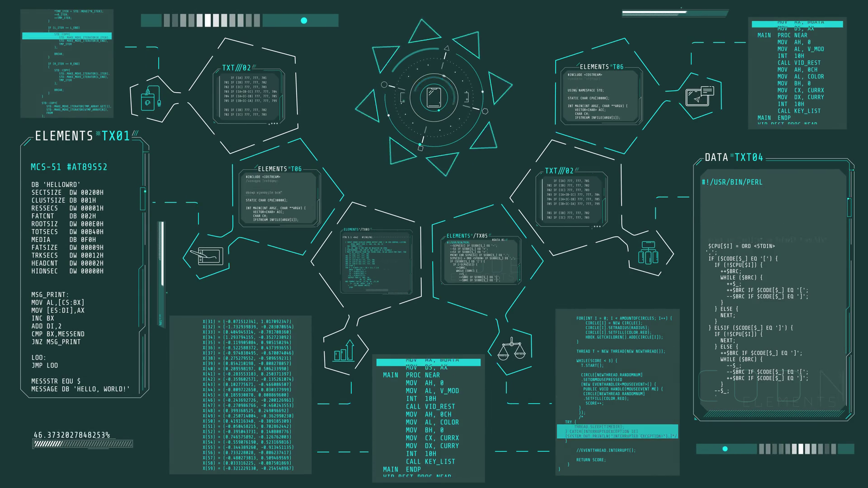Viewport: 868px width, 488px height.
Task: Click the central tablet device icon
Action: pos(434,97)
